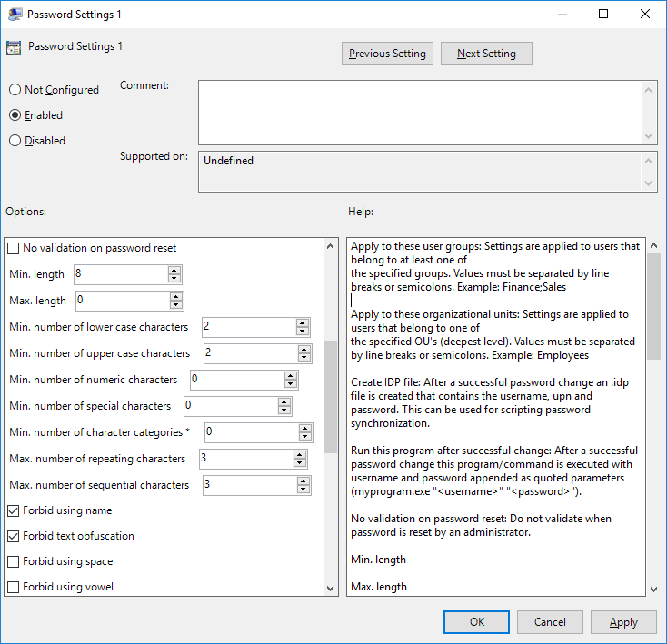Increase Min. length spinner value
Viewport: 667px width, 644px height.
(x=174, y=270)
